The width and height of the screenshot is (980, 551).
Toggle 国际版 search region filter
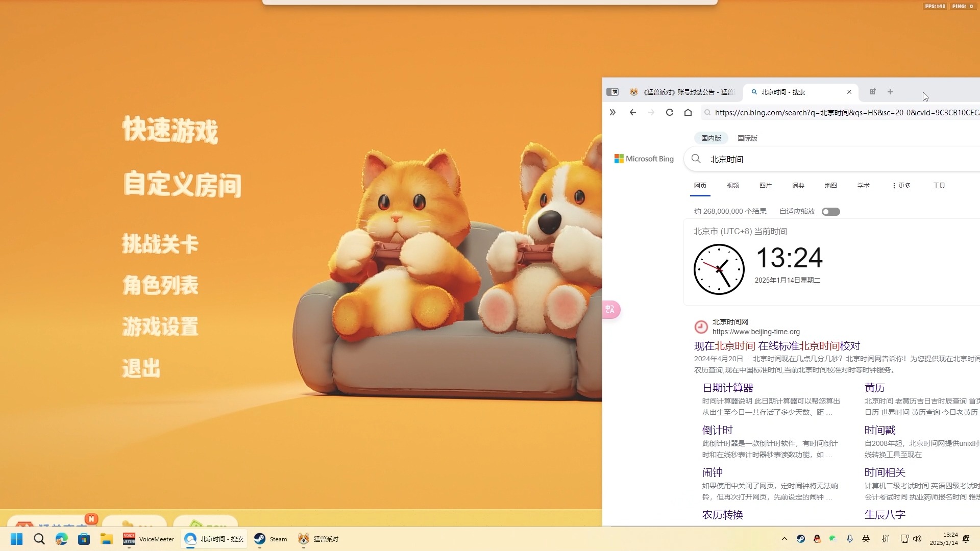[x=746, y=138]
